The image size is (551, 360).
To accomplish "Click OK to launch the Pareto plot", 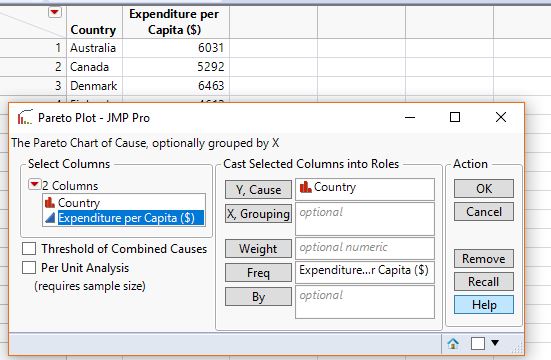I will 484,189.
